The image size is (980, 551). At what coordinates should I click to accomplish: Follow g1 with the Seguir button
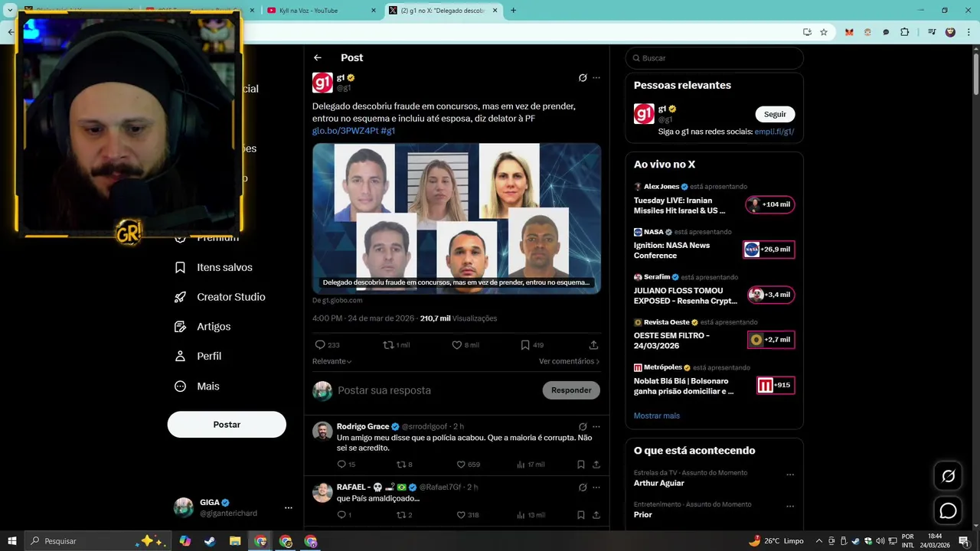point(775,114)
